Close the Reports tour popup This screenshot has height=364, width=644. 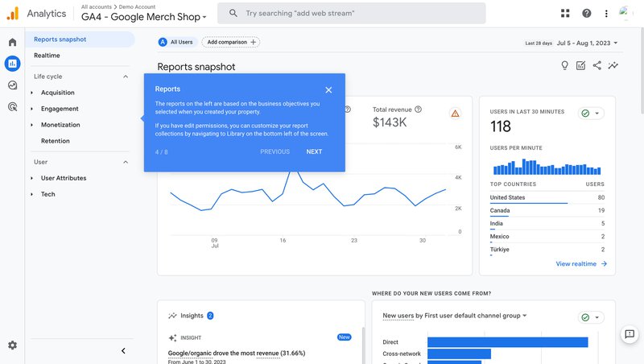point(328,90)
